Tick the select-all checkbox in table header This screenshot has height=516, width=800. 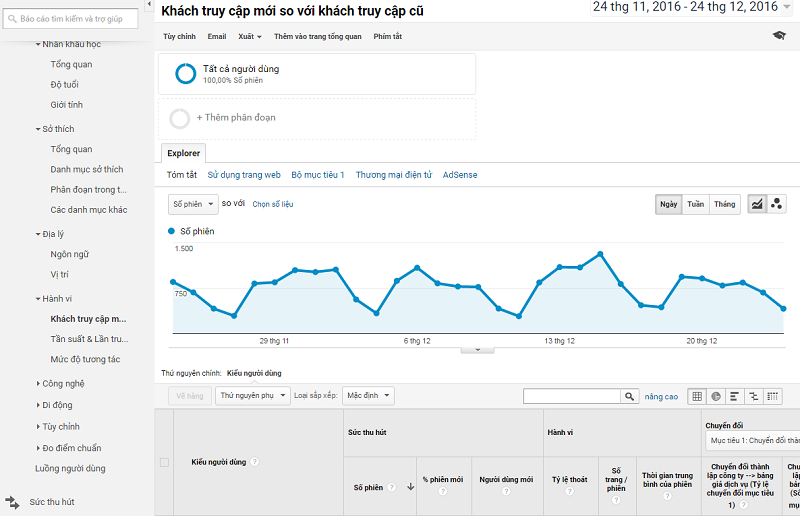point(165,462)
